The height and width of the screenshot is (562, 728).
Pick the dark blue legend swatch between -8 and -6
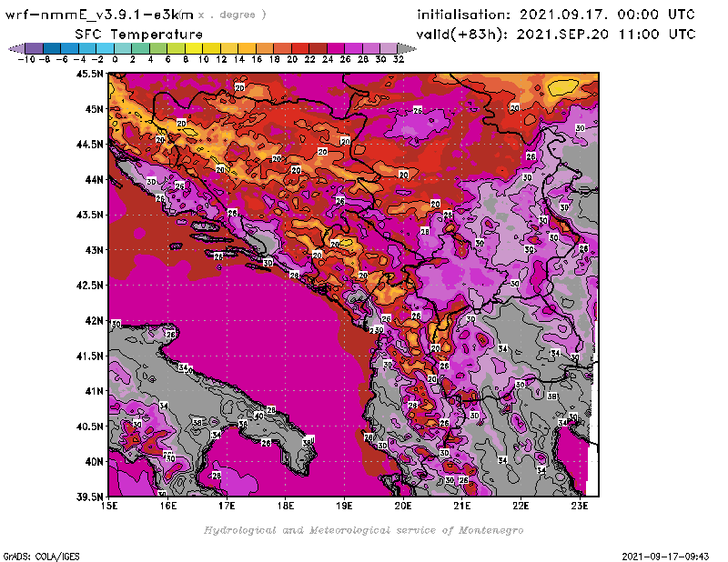tap(52, 48)
